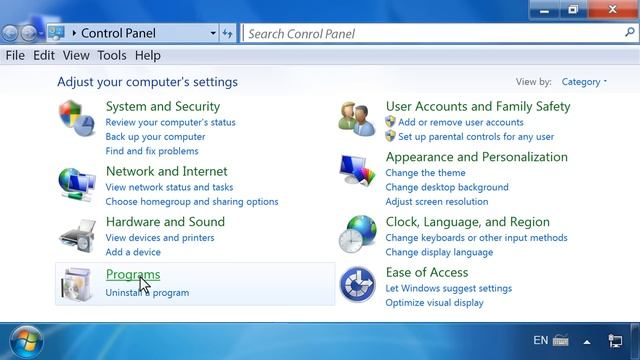Click Change display language
640x360 pixels.
(439, 252)
